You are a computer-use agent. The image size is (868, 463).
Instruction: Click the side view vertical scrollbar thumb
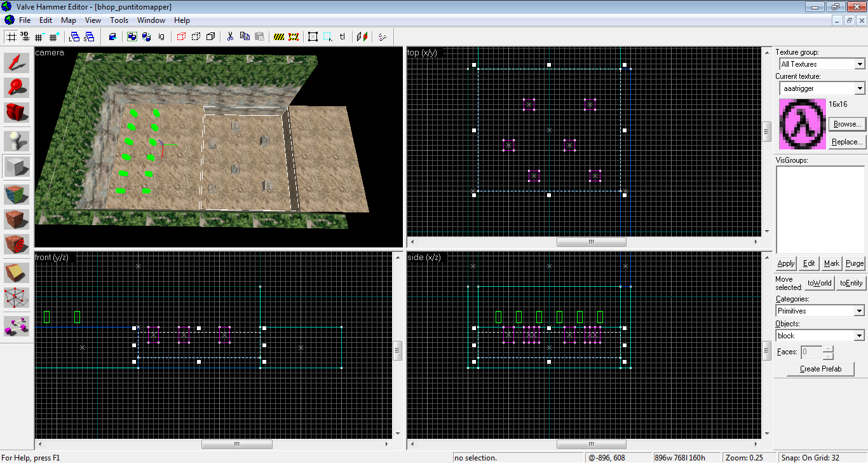click(x=767, y=350)
